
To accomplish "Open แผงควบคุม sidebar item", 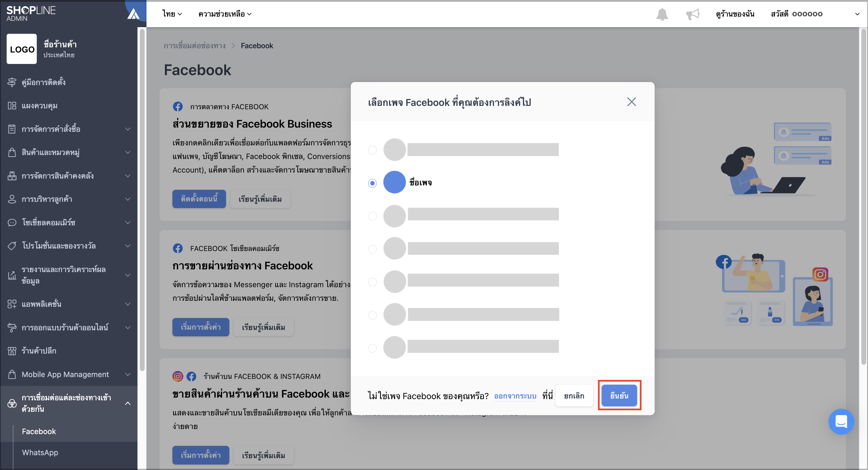I will (69, 106).
